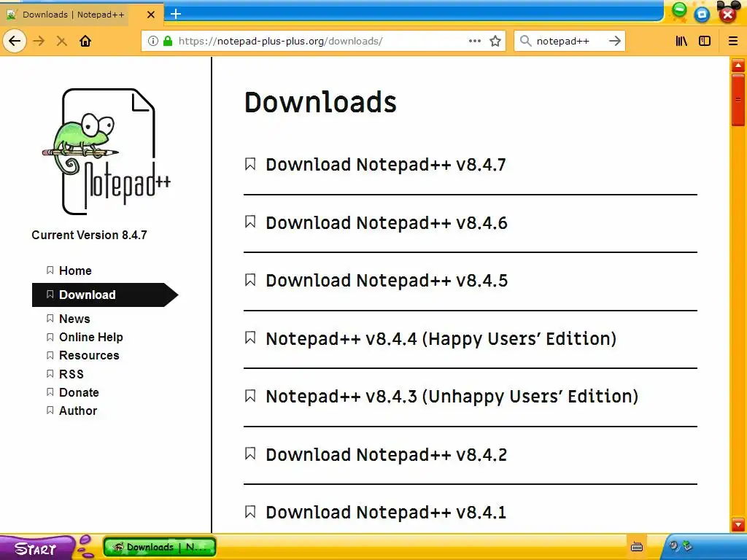Click bookmark icon beside v8.4.3 entry
747x560 pixels.
[x=250, y=396]
